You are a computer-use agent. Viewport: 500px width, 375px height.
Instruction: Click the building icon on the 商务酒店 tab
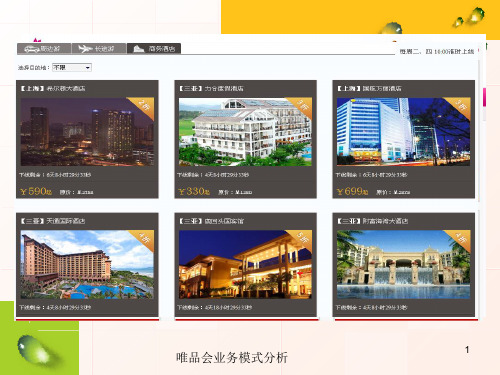[138, 49]
